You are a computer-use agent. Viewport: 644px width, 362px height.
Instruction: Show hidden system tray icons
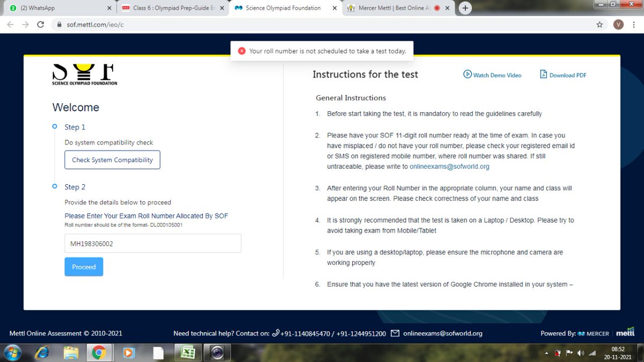(x=546, y=353)
